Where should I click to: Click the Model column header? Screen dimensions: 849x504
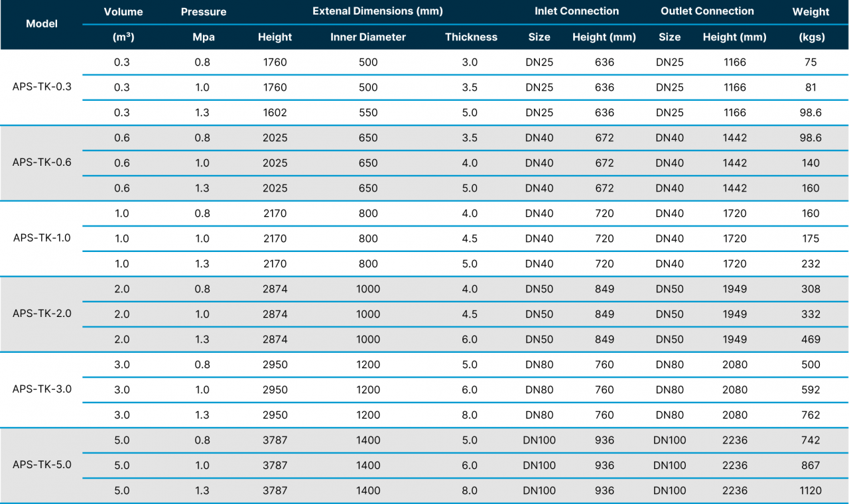pyautogui.click(x=42, y=24)
